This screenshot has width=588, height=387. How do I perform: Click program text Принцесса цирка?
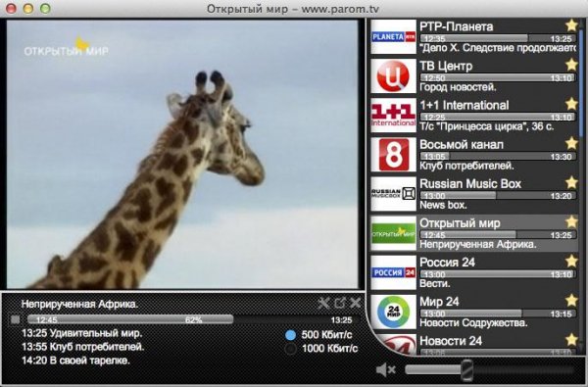tap(486, 126)
